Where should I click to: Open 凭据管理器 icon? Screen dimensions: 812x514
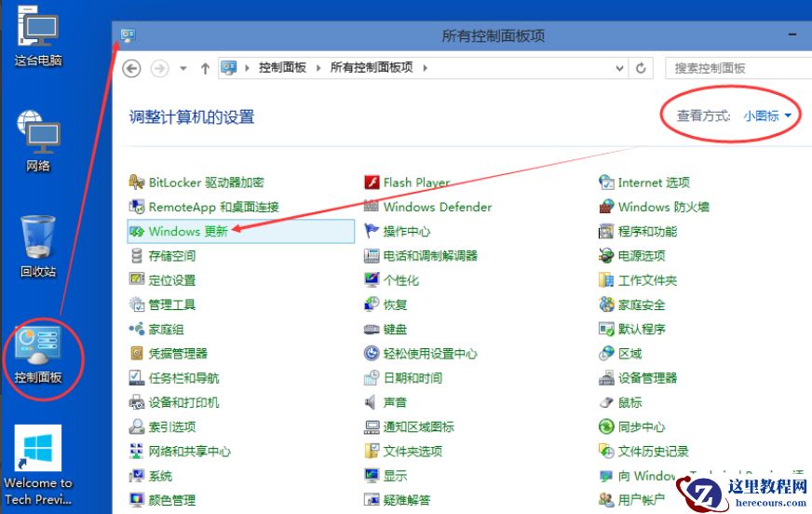click(137, 354)
